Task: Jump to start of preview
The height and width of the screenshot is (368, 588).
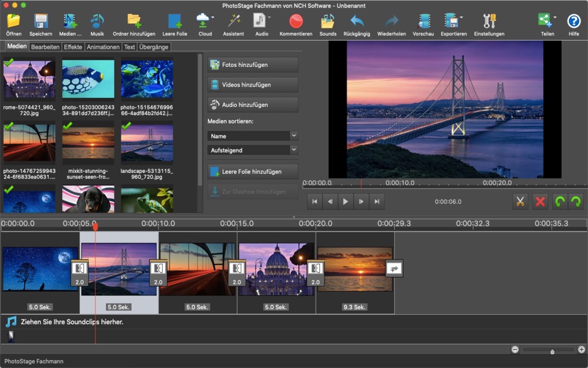Action: pos(314,201)
